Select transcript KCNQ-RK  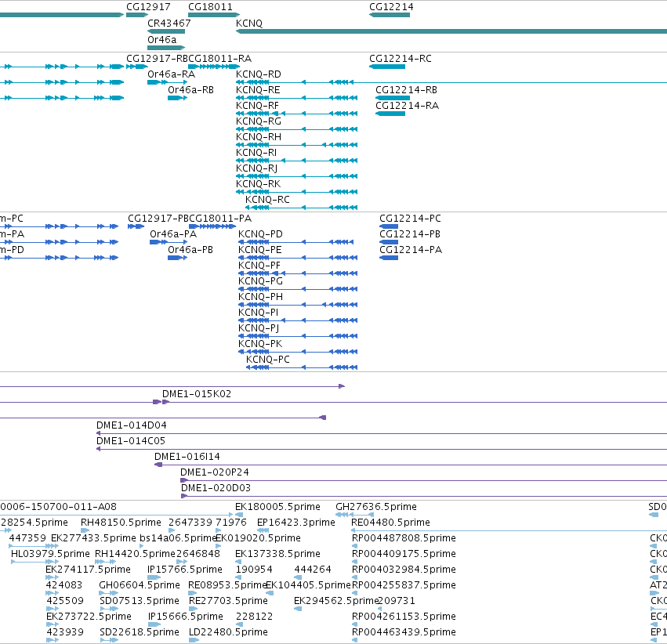click(x=296, y=192)
